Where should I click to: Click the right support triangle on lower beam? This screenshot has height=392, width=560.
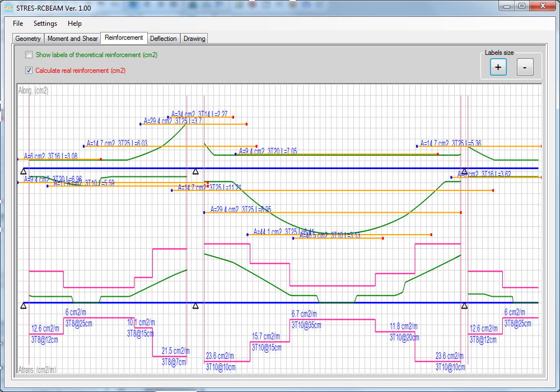click(x=464, y=306)
